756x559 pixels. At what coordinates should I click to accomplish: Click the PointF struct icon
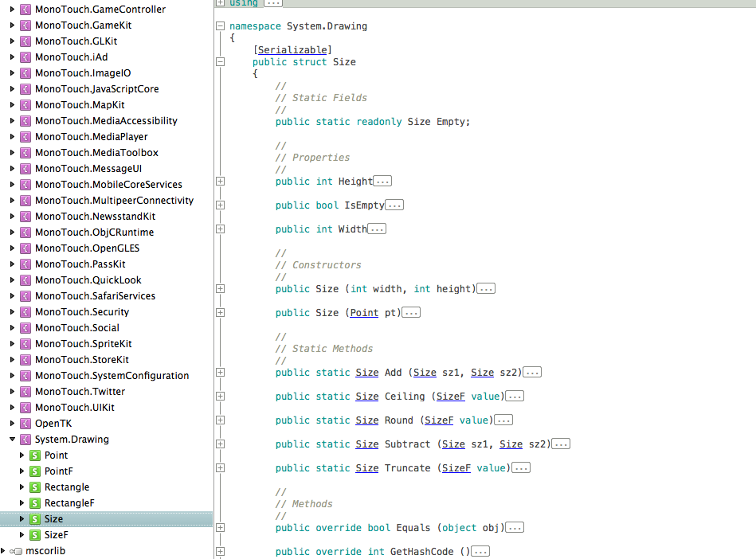(35, 471)
